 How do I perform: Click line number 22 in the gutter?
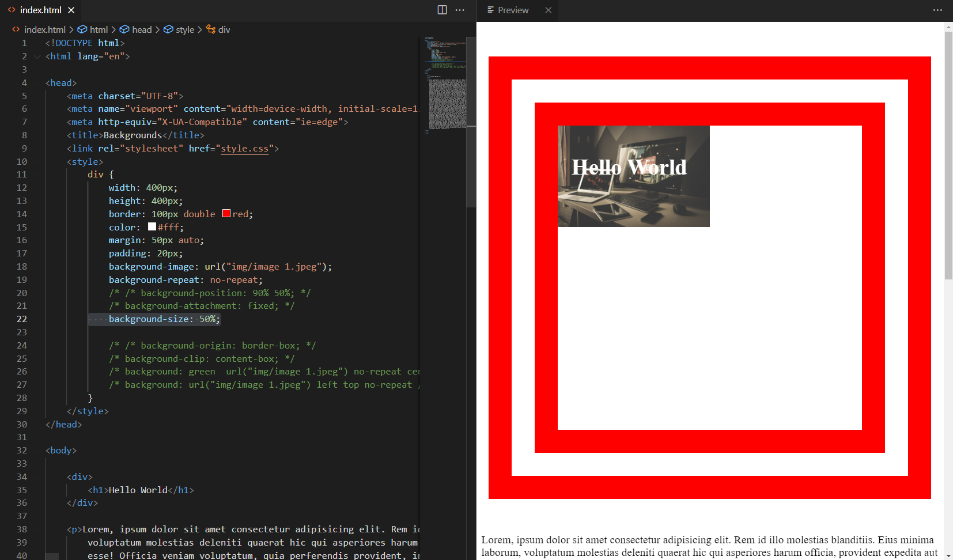22,319
